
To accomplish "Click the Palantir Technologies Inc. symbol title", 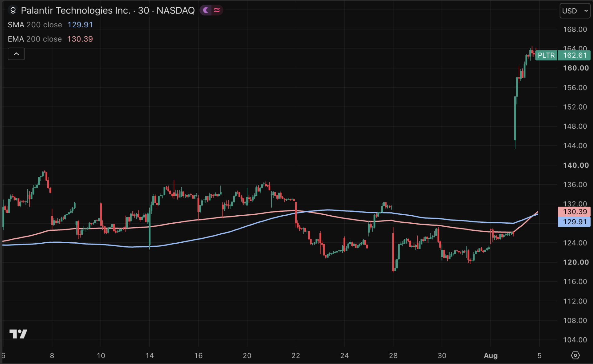I will [x=108, y=10].
